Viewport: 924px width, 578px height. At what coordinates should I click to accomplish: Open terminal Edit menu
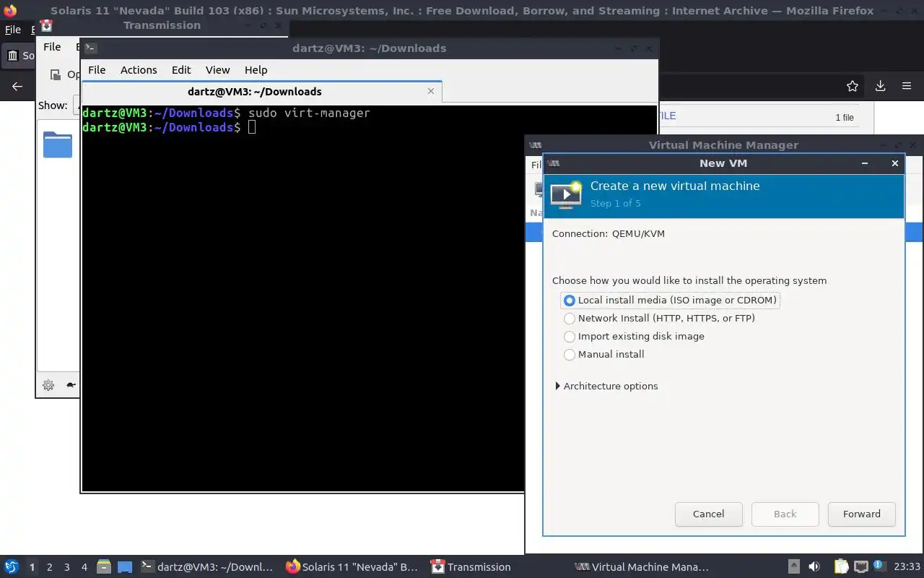[x=181, y=70]
